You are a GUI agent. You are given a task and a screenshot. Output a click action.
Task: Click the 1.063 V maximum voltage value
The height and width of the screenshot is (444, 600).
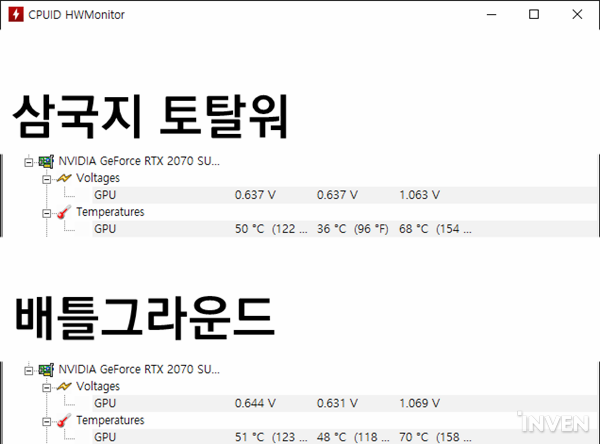click(420, 195)
